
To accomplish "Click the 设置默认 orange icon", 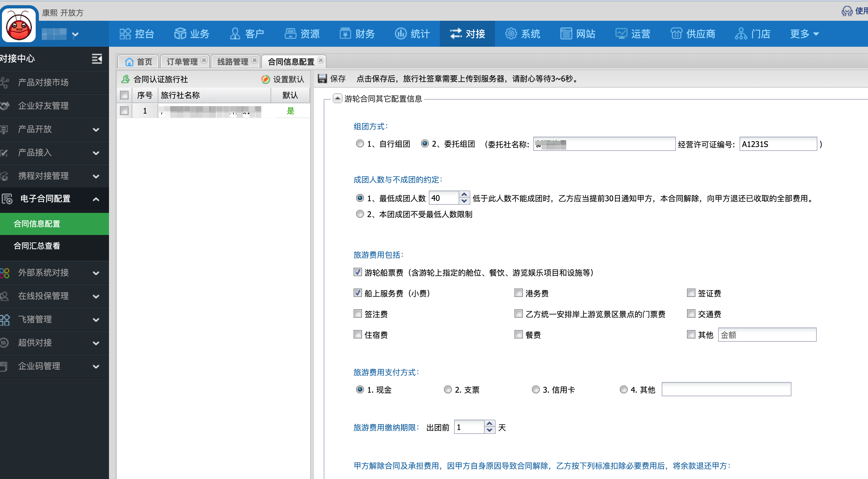I will click(266, 79).
